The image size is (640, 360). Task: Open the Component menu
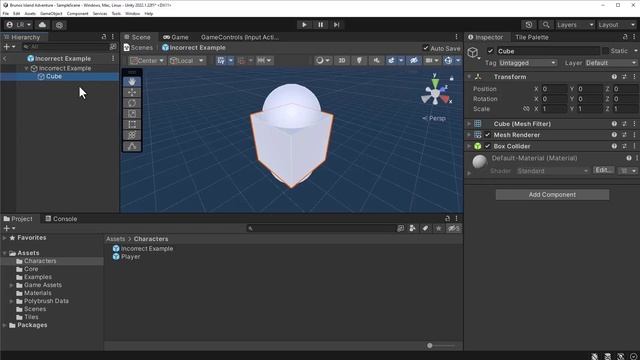coord(78,13)
